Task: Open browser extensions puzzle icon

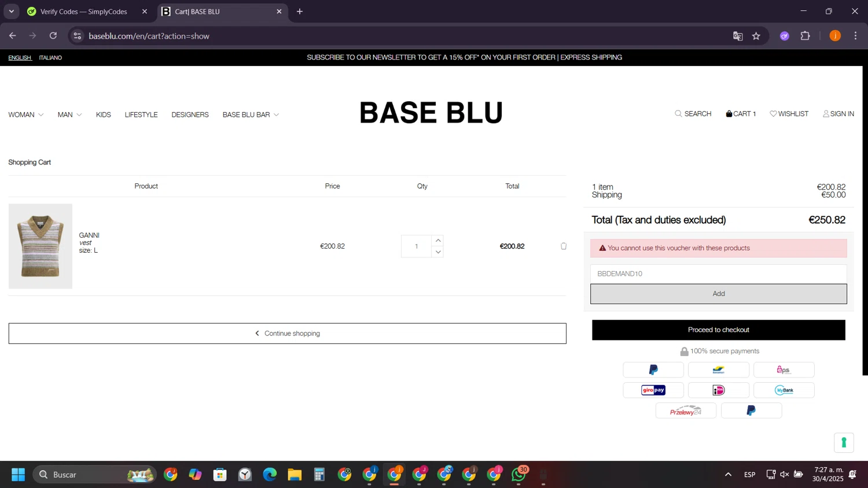Action: (805, 36)
